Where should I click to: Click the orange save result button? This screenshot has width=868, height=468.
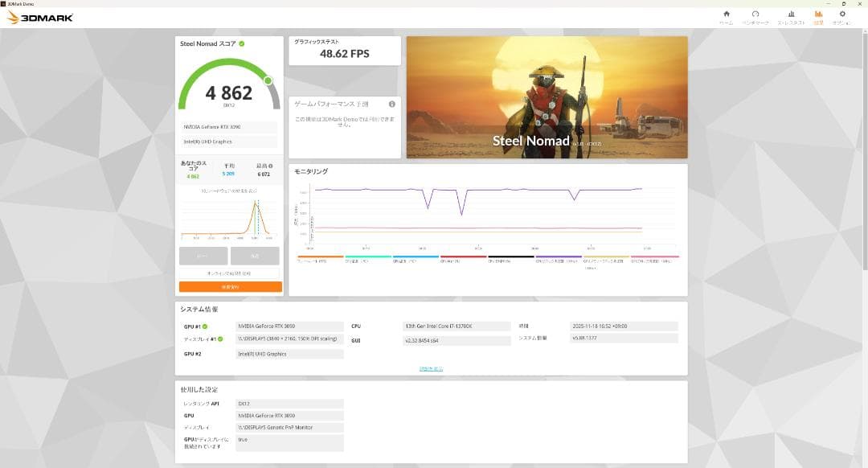229,286
